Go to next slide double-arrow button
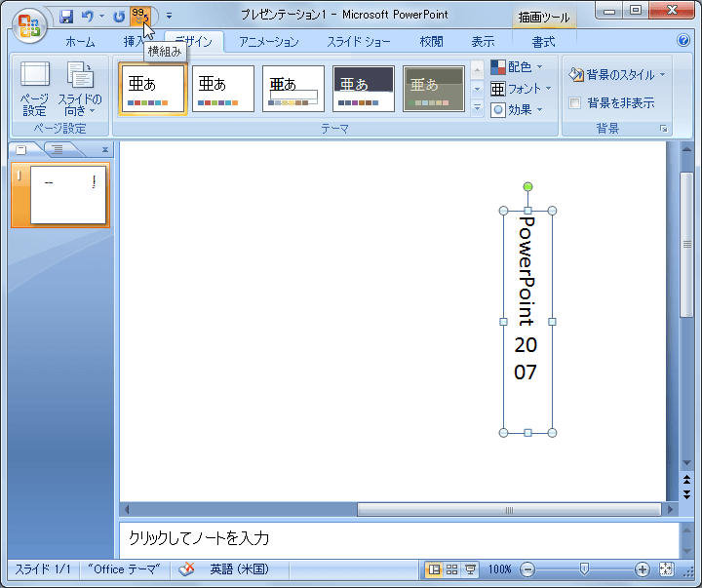This screenshot has width=702, height=588. click(x=686, y=494)
